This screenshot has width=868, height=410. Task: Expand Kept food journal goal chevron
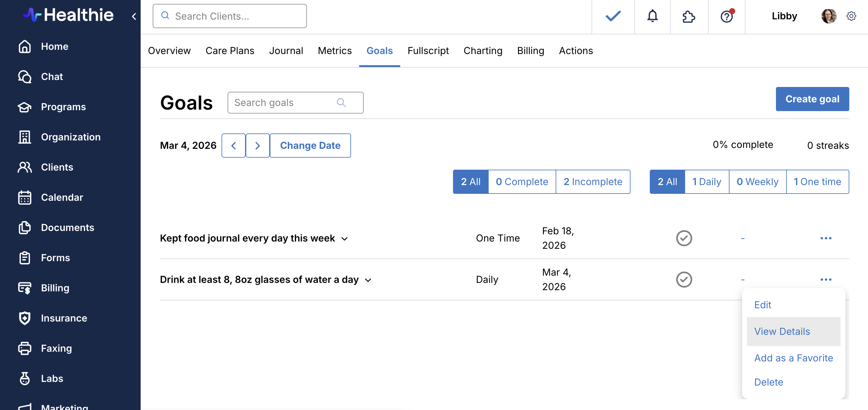tap(344, 239)
